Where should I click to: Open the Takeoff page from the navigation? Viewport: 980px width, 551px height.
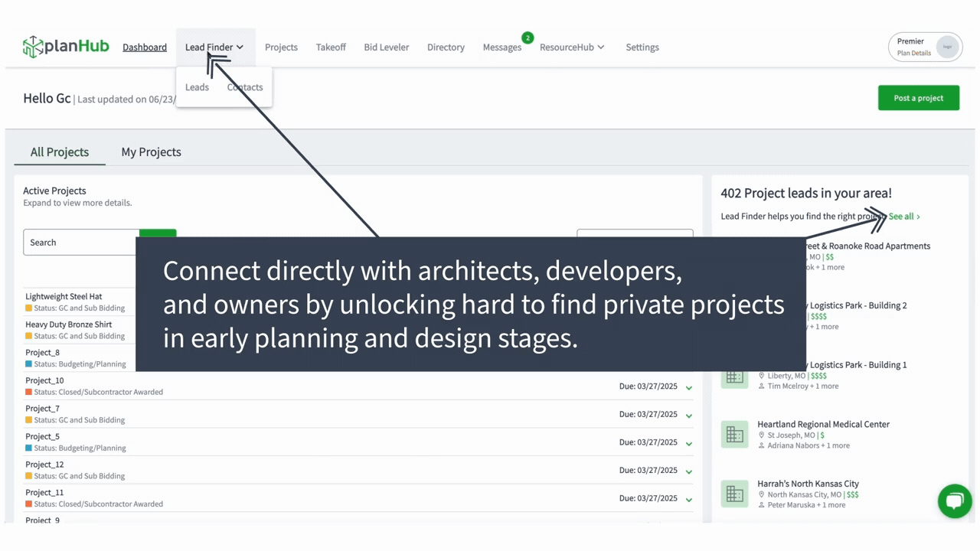[331, 47]
